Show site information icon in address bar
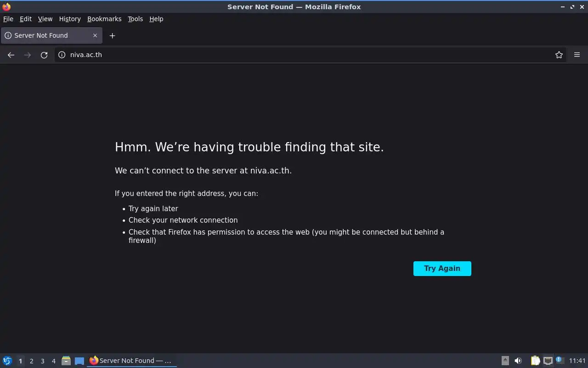 pos(62,55)
